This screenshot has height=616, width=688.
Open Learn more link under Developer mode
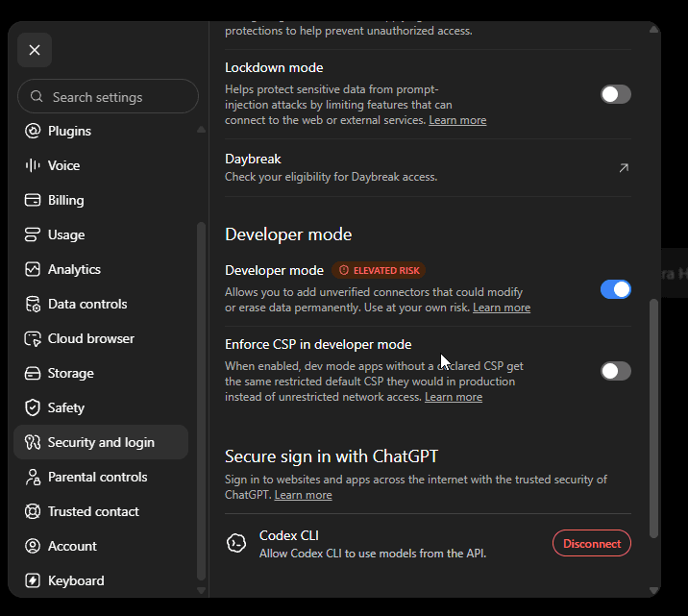502,308
